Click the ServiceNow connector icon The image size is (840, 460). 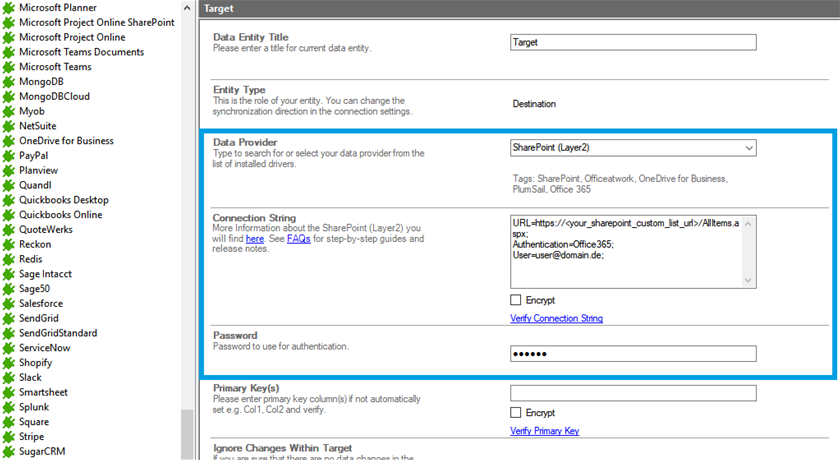coord(9,347)
